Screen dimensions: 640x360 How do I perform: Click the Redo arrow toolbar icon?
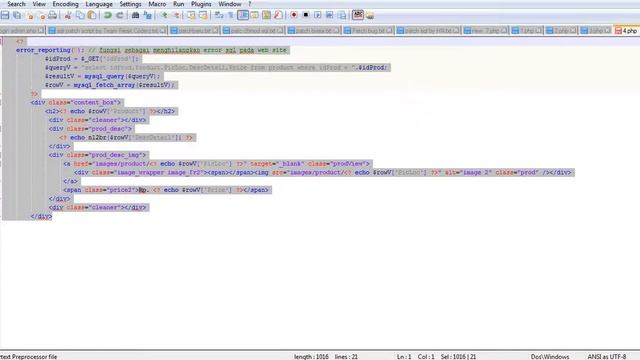click(120, 16)
